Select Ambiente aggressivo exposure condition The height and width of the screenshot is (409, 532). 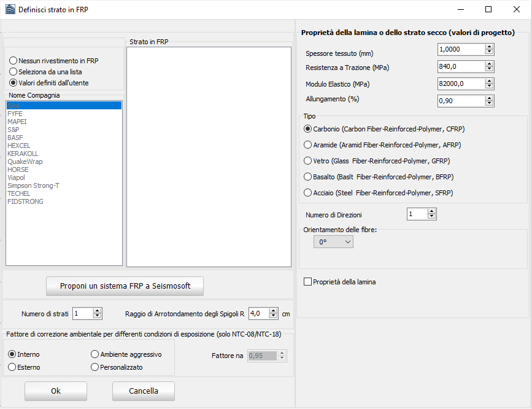pos(95,354)
